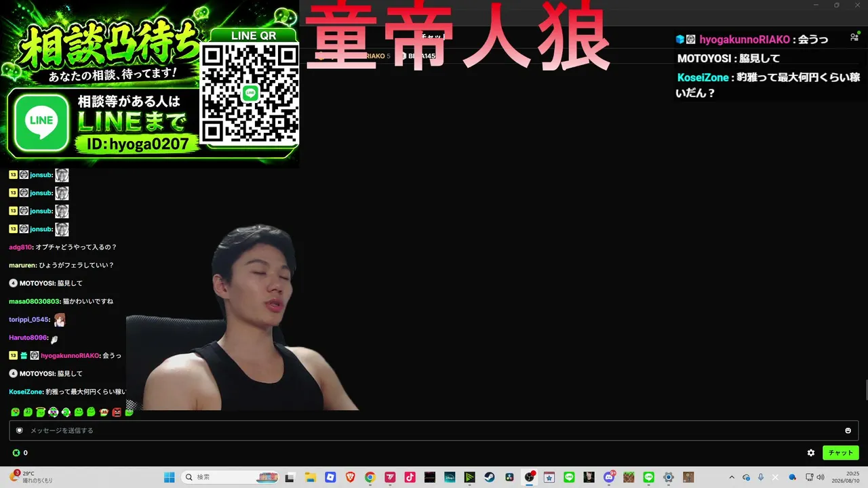Image resolution: width=868 pixels, height=488 pixels.
Task: Insert the green emote with halo
Action: [40, 411]
